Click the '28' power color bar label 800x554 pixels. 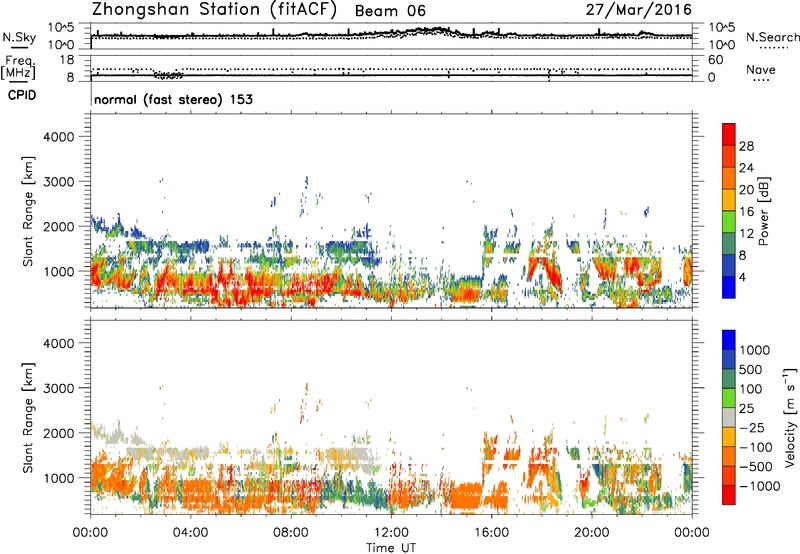click(746, 146)
